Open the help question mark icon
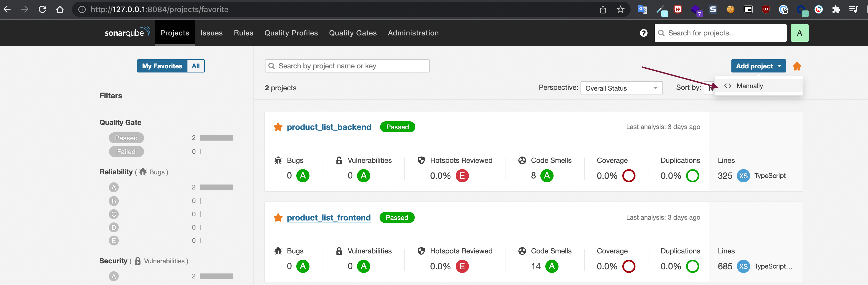868x285 pixels. pos(644,33)
